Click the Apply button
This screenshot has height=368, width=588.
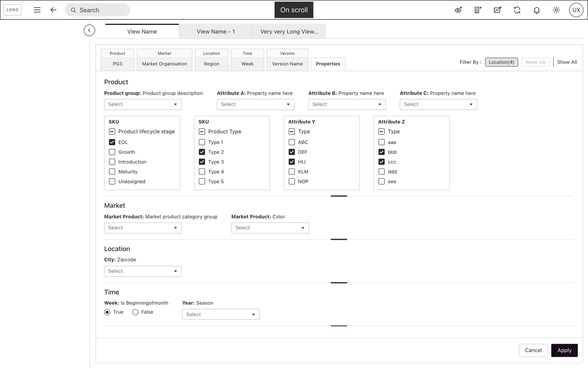[564, 350]
